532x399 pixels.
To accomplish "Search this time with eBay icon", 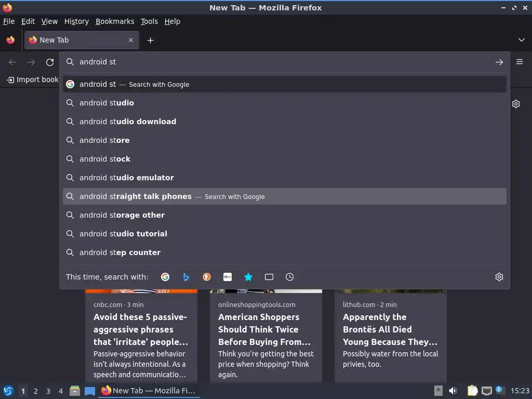I will point(228,277).
